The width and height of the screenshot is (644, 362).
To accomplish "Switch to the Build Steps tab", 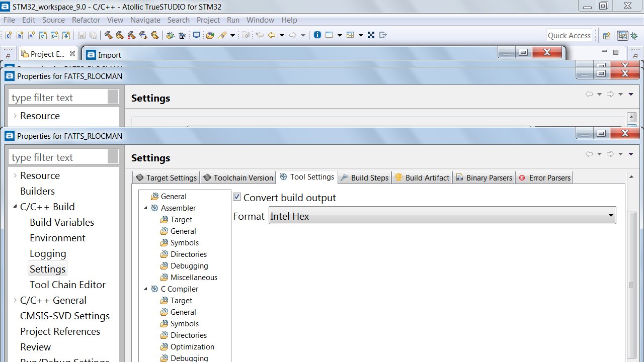I will tap(365, 177).
